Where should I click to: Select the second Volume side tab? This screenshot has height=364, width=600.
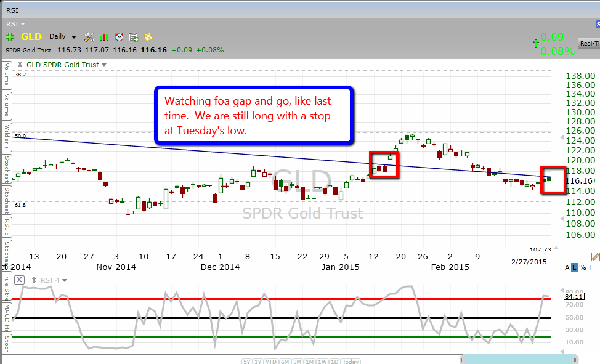pos(7,105)
